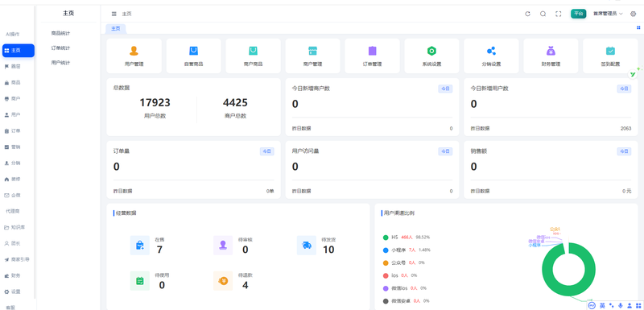Image resolution: width=644 pixels, height=310 pixels.
Task: Open the 自营商品 shopping bag icon
Action: (193, 51)
